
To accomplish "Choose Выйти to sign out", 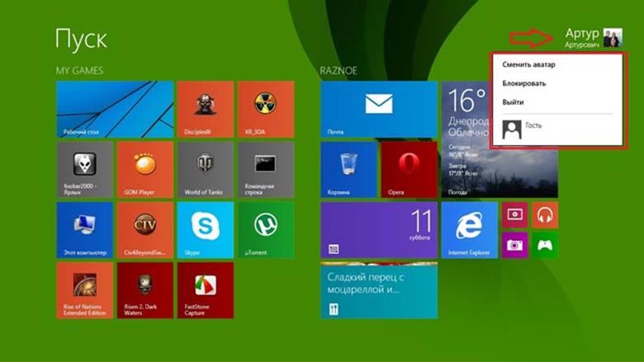I will pos(513,102).
